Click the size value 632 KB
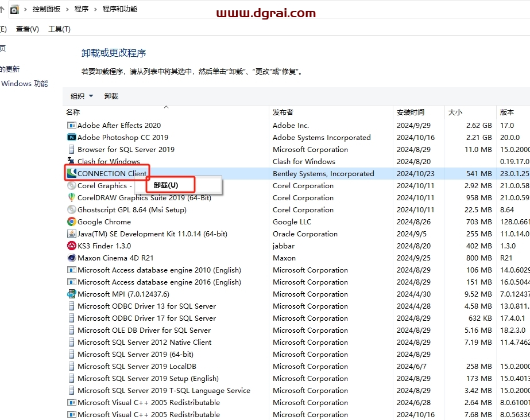The image size is (530, 420). click(x=480, y=318)
